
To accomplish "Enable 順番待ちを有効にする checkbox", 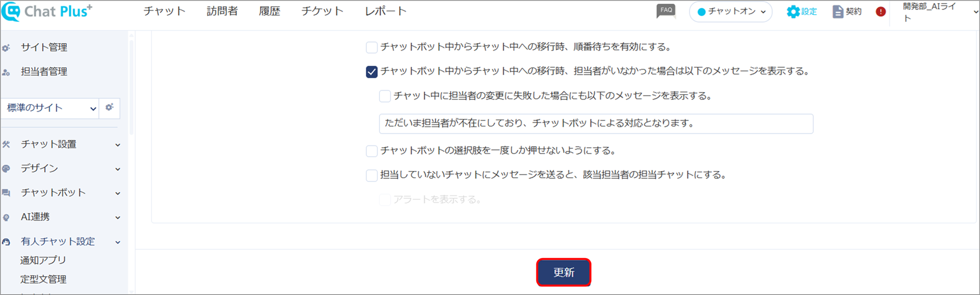I will click(x=372, y=47).
